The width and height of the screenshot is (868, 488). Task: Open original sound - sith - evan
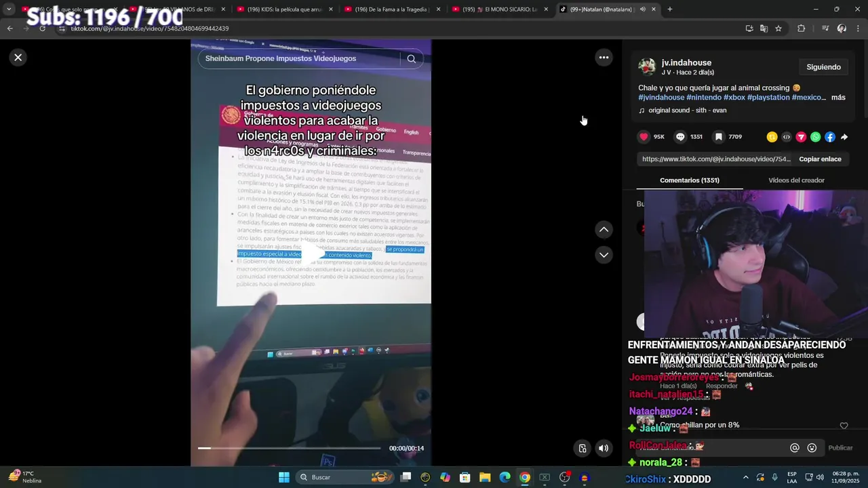click(687, 110)
